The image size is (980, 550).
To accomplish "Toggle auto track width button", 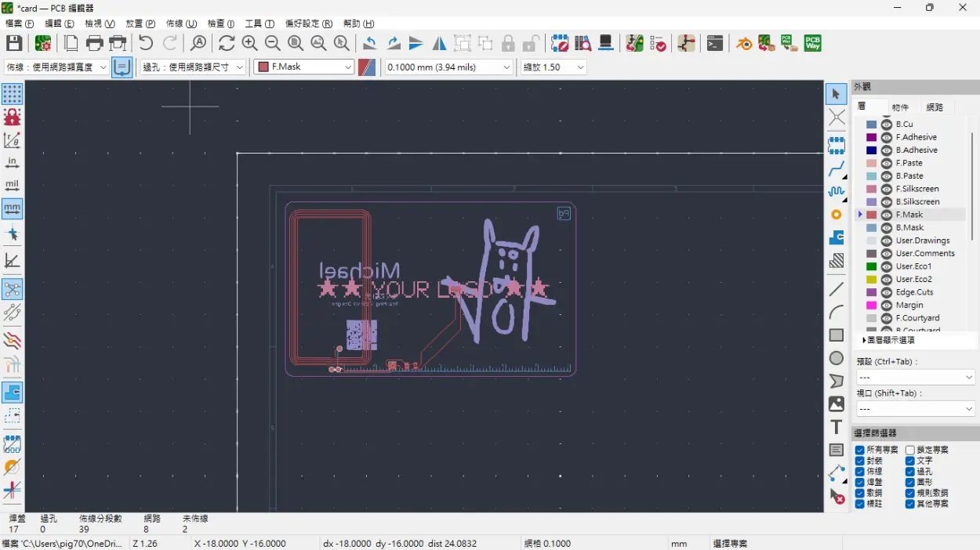I will coord(122,67).
